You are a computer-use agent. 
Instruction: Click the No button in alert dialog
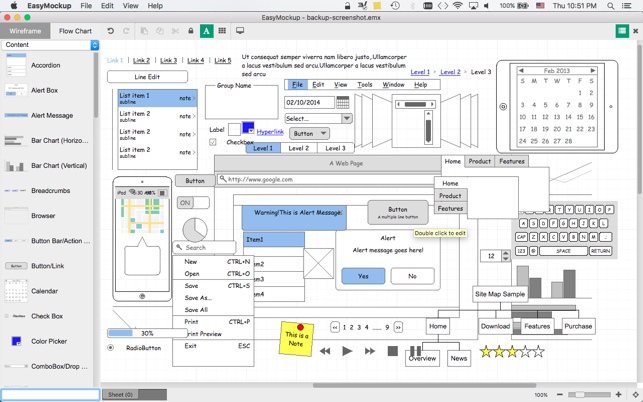413,276
